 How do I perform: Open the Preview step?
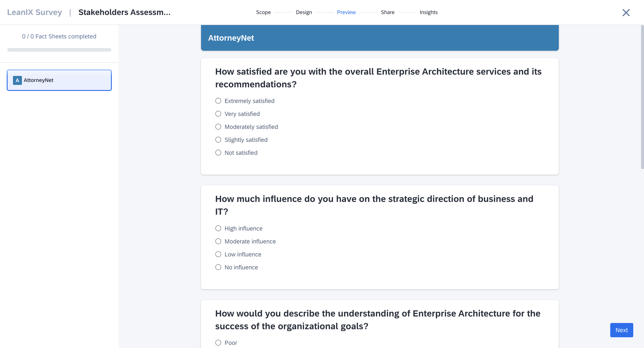pyautogui.click(x=346, y=12)
